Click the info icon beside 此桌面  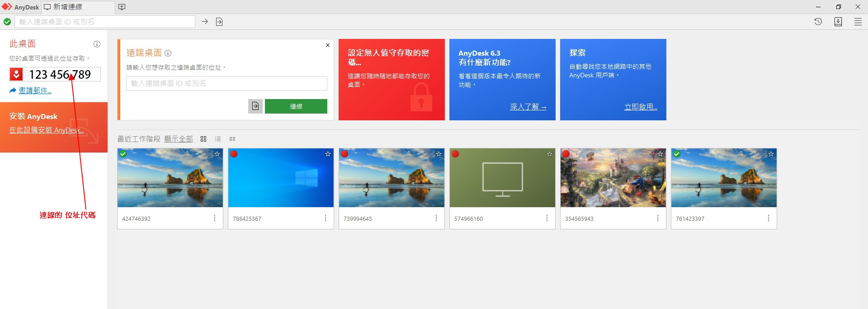click(97, 44)
